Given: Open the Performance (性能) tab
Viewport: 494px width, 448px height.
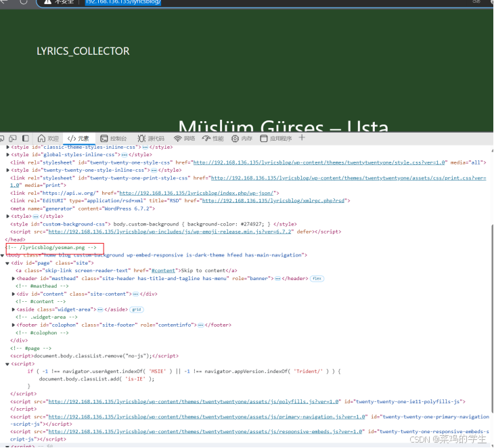Looking at the screenshot, I should pos(212,138).
